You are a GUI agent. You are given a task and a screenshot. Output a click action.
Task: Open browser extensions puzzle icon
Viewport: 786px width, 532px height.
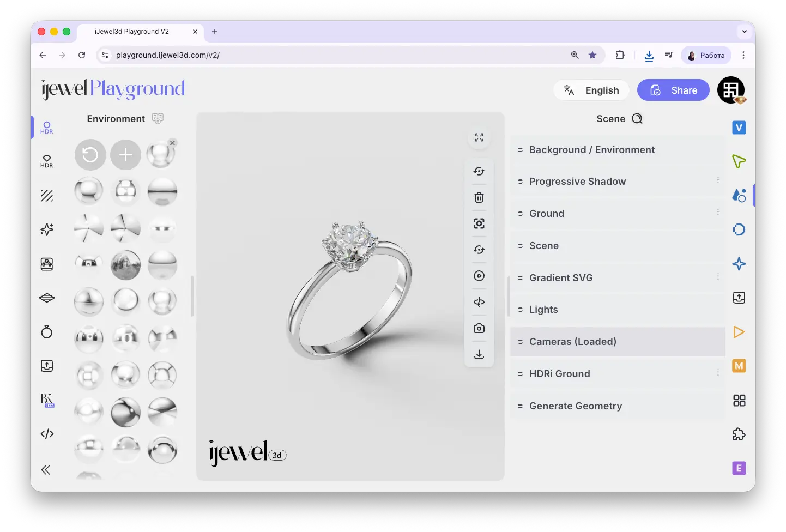point(620,55)
